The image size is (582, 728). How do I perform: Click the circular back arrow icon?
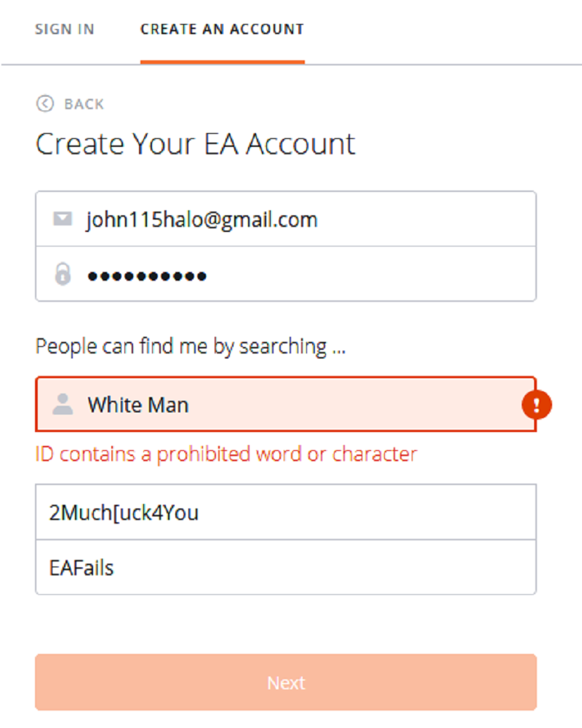pos(45,103)
